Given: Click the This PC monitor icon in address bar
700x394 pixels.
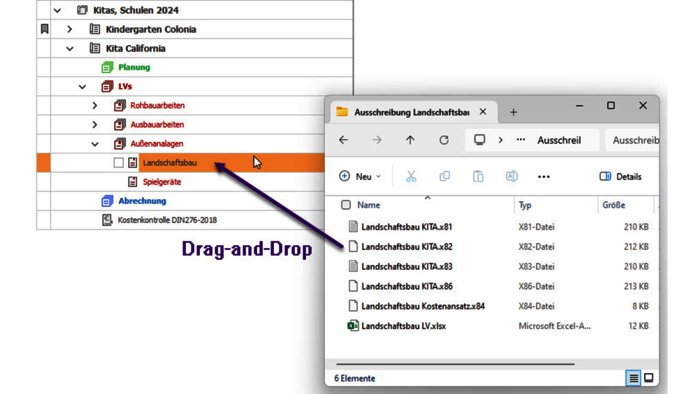Looking at the screenshot, I should (x=479, y=140).
